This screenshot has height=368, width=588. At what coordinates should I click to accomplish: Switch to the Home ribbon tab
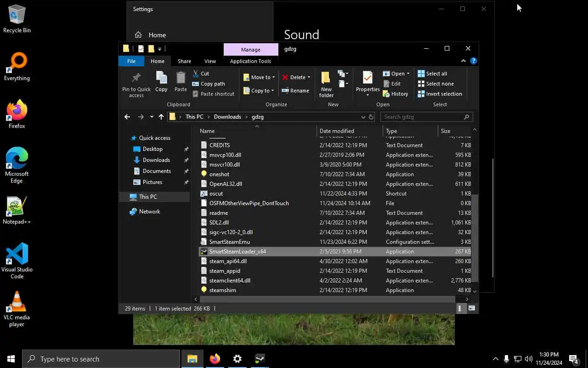coord(158,61)
